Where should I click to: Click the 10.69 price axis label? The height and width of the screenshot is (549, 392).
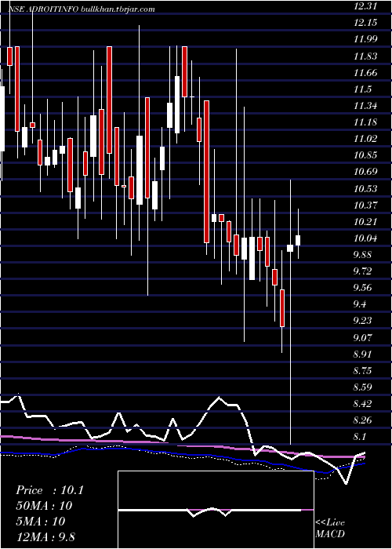(x=365, y=172)
